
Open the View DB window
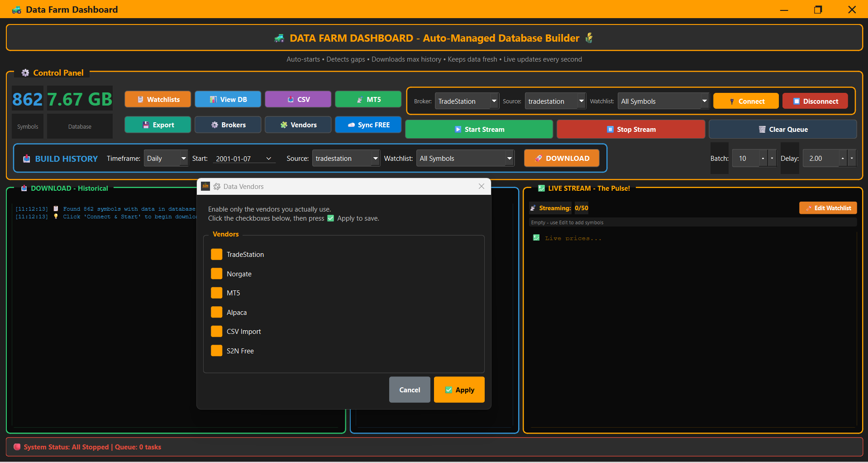pos(228,99)
